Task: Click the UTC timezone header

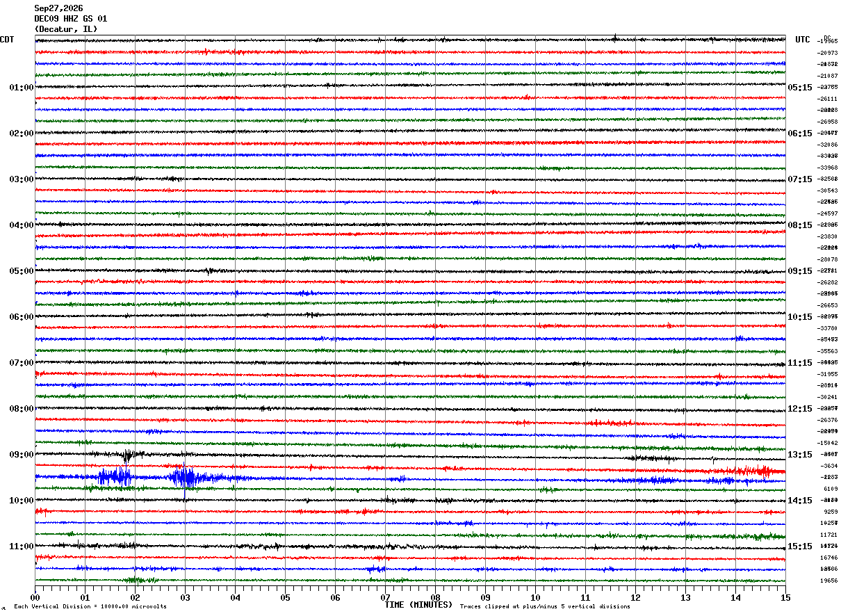Action: [x=803, y=40]
